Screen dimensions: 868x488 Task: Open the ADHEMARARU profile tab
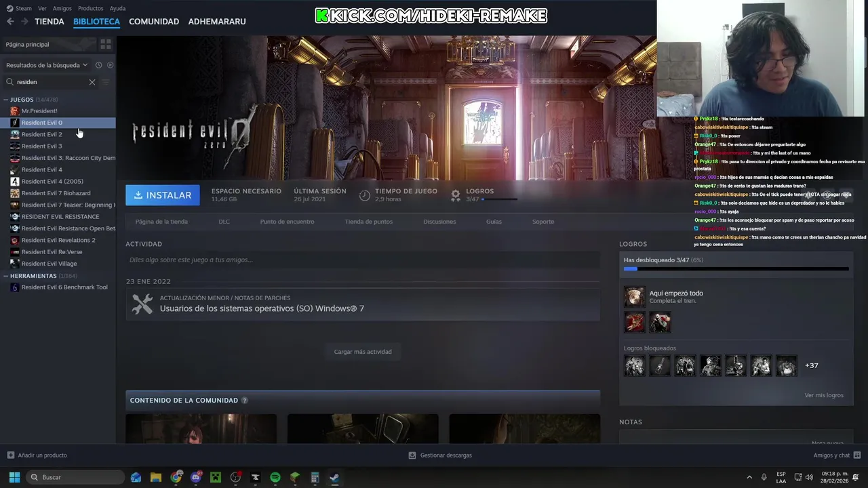pyautogui.click(x=217, y=22)
